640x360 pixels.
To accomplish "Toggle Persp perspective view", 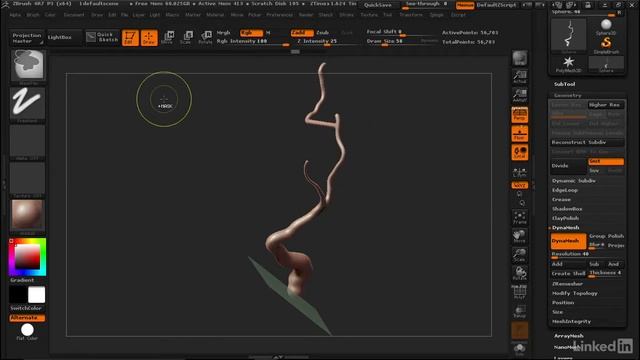I will tap(520, 115).
